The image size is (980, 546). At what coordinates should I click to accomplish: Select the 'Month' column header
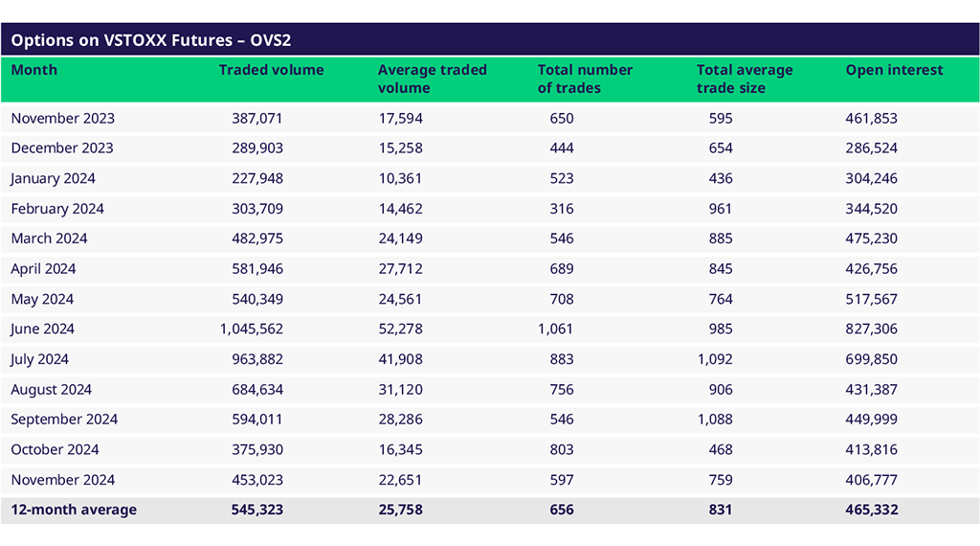click(34, 70)
